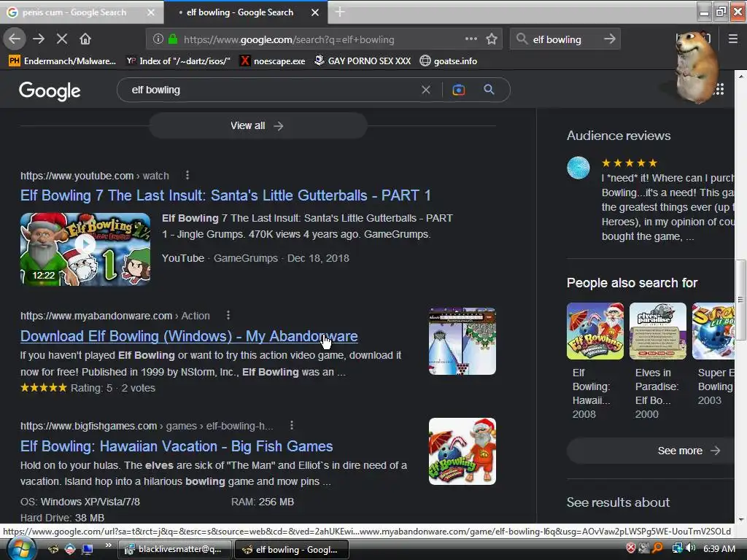The image size is (747, 560).
Task: Open a new browser tab
Action: (x=340, y=12)
